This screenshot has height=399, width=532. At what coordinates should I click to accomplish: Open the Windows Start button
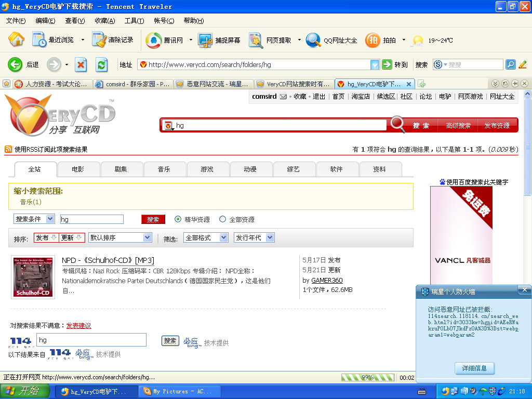tap(24, 391)
